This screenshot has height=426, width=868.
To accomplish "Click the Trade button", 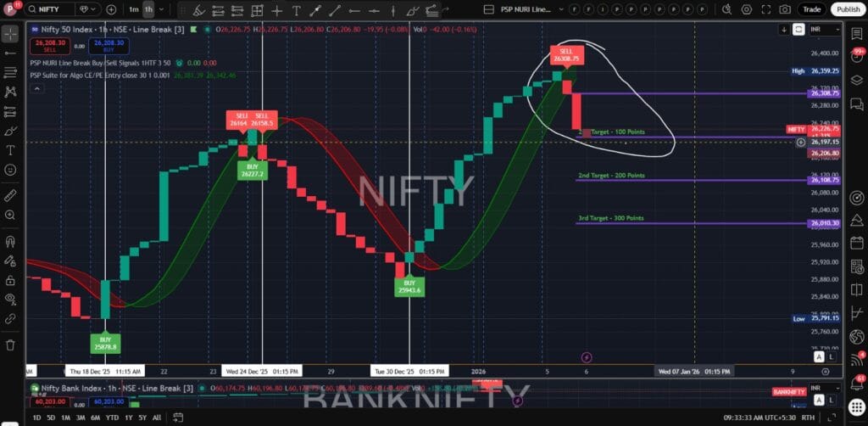I will coord(811,8).
